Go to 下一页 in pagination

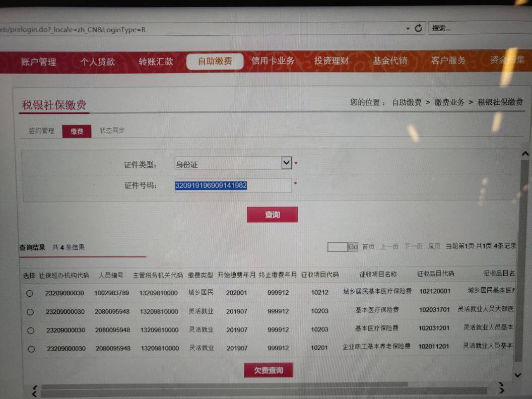click(x=413, y=246)
